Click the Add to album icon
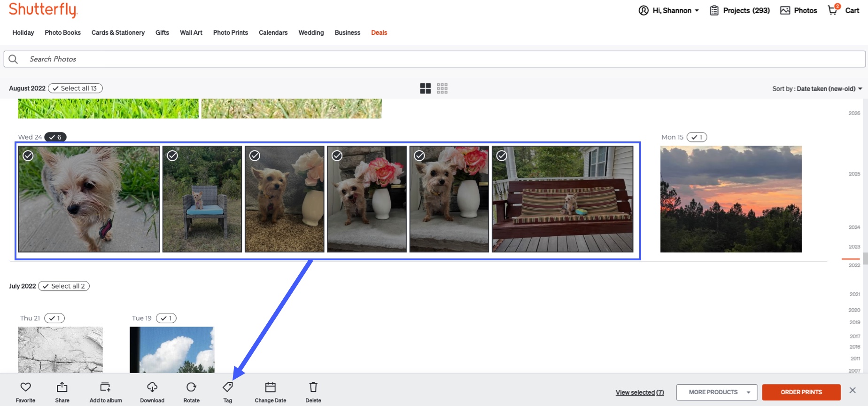 pos(105,387)
